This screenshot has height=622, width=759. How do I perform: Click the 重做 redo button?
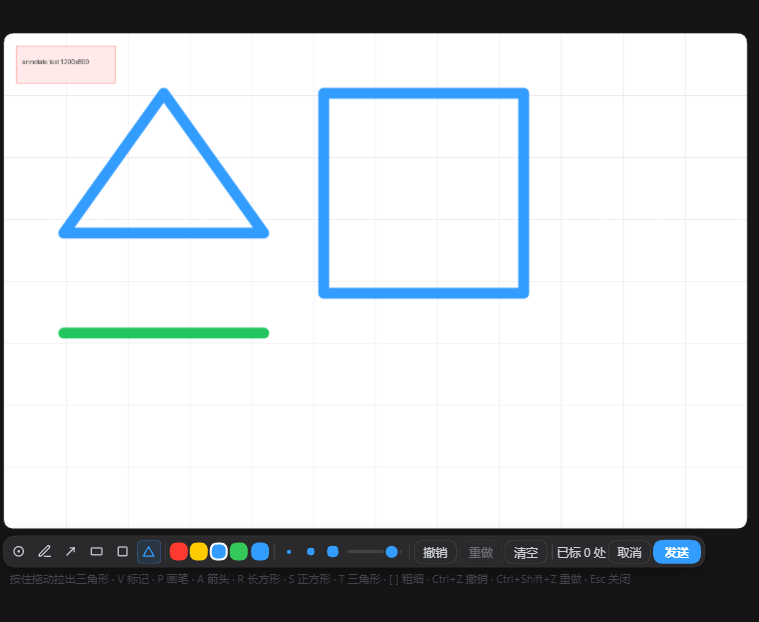click(x=480, y=552)
